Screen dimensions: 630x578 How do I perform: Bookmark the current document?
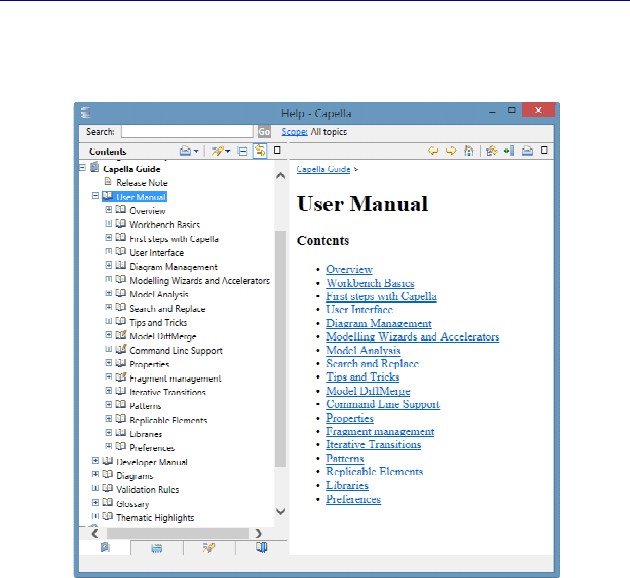[509, 151]
